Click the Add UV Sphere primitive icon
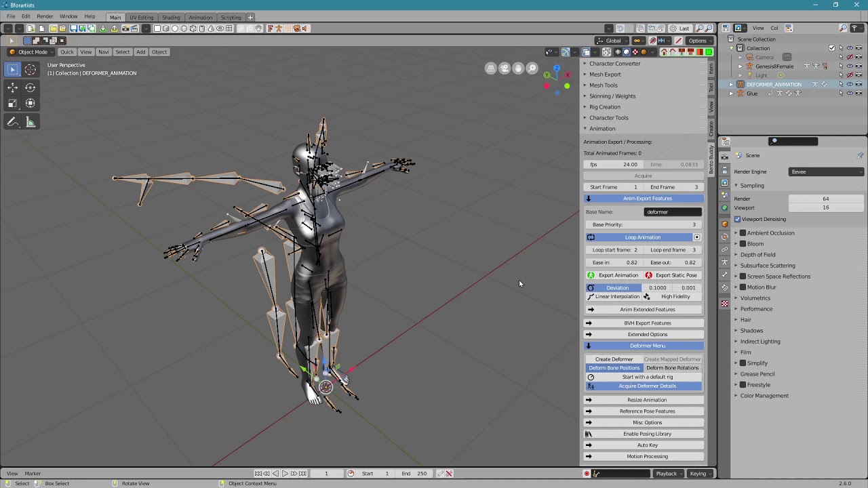 click(184, 28)
